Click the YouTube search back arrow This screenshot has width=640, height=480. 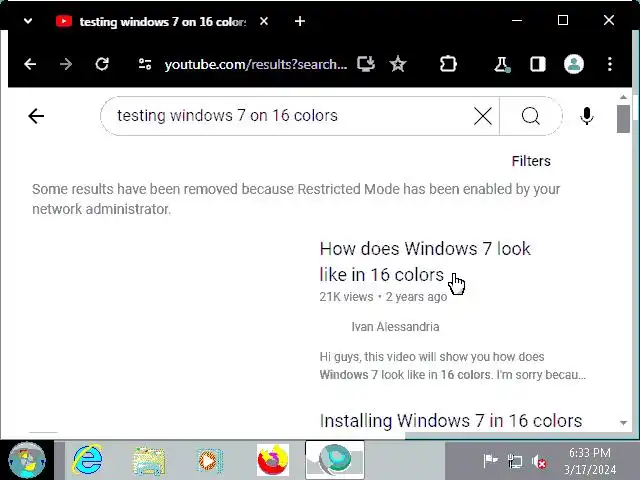click(x=36, y=116)
